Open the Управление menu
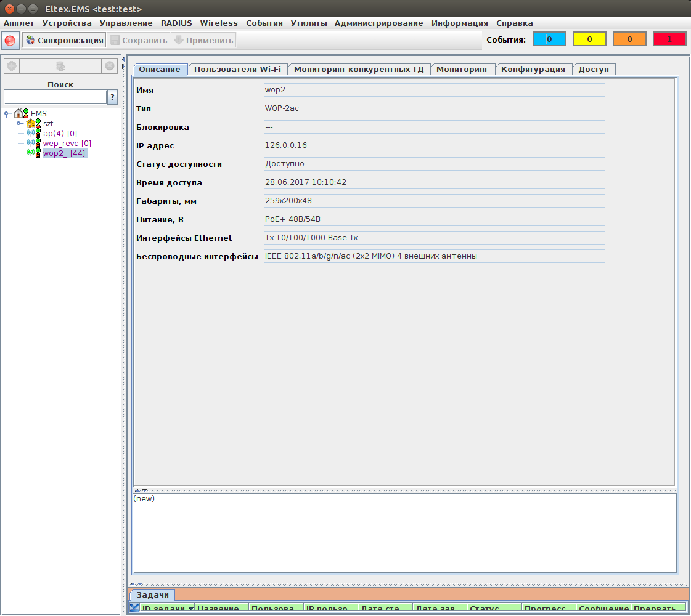The height and width of the screenshot is (616, 691). click(126, 23)
